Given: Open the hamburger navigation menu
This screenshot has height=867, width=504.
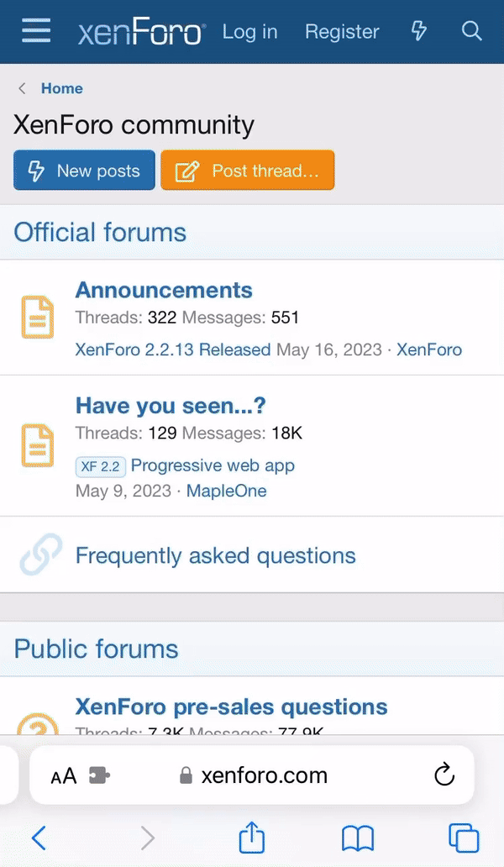Looking at the screenshot, I should pos(36,31).
